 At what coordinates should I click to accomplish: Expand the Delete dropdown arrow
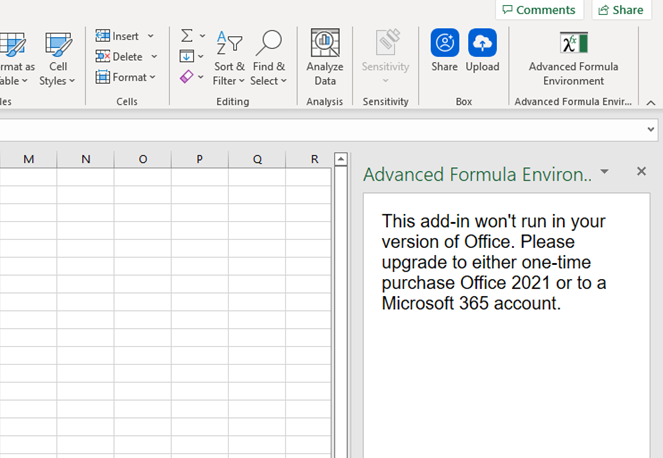pos(154,56)
